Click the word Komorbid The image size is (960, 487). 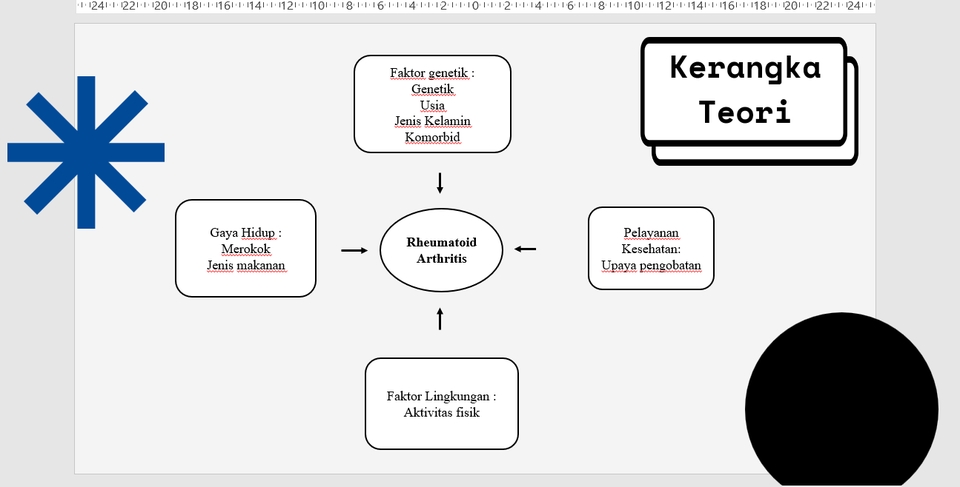pos(432,137)
